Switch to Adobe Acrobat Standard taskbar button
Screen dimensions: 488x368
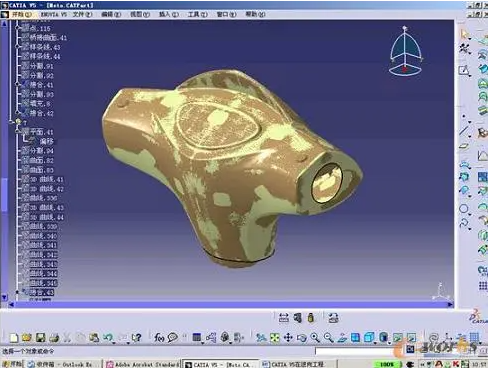pyautogui.click(x=142, y=364)
